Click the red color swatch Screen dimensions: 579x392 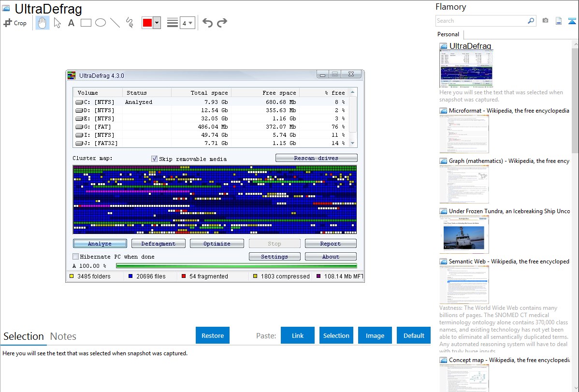147,23
